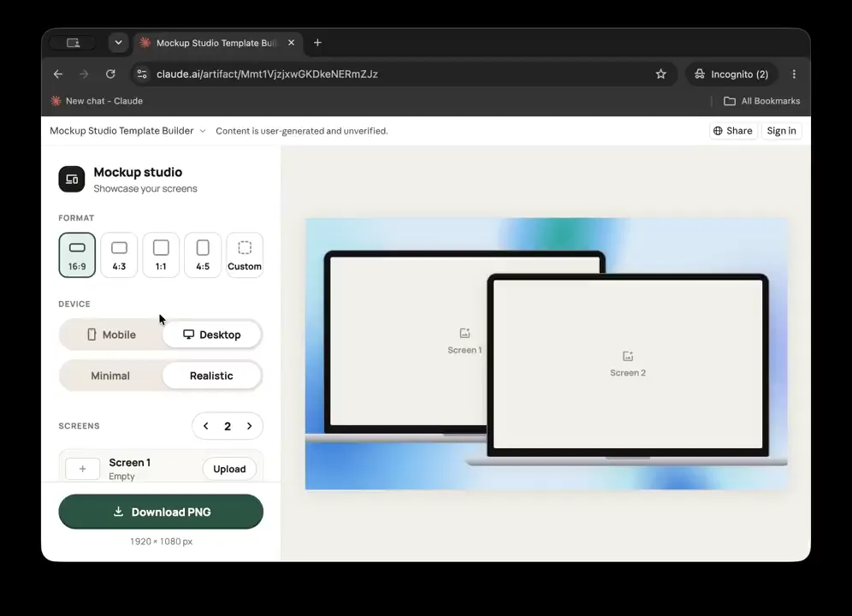Image resolution: width=852 pixels, height=616 pixels.
Task: Decrease the screens count
Action: pos(206,426)
